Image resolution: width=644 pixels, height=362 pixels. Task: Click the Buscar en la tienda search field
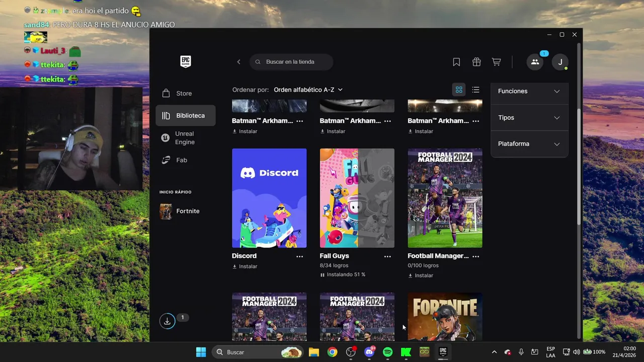click(291, 62)
